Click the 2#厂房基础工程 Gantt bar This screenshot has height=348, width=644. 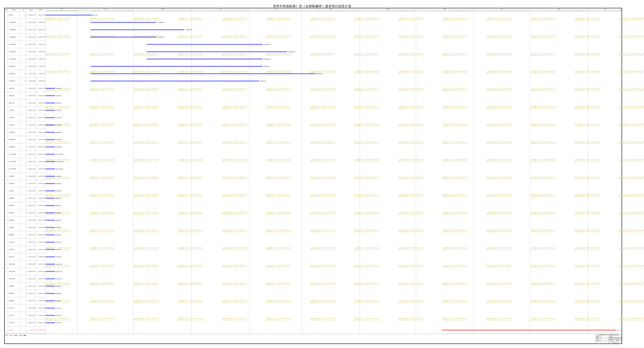click(x=137, y=30)
